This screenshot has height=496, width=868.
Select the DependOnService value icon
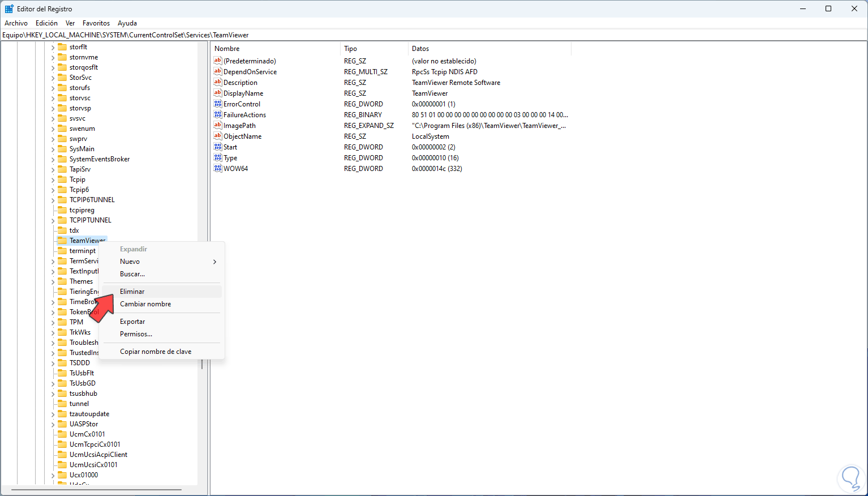pyautogui.click(x=218, y=71)
